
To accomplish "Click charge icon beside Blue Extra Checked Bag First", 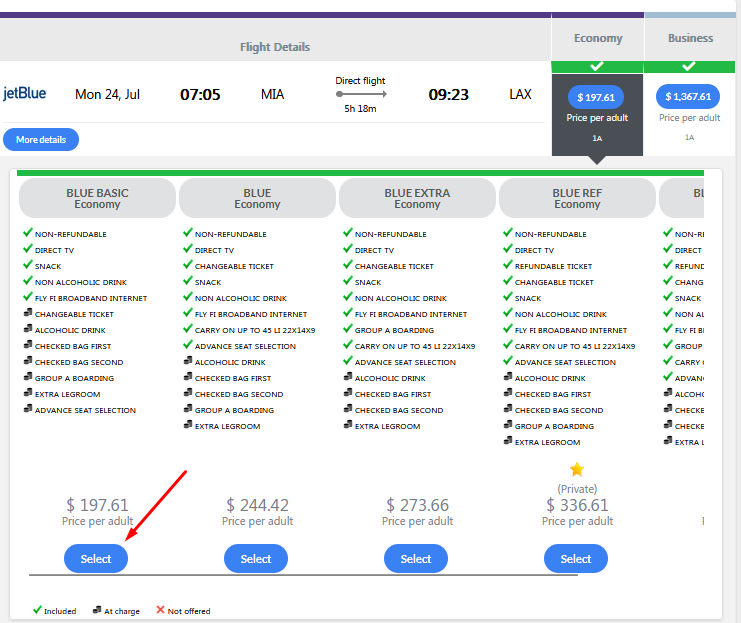I will pyautogui.click(x=348, y=393).
